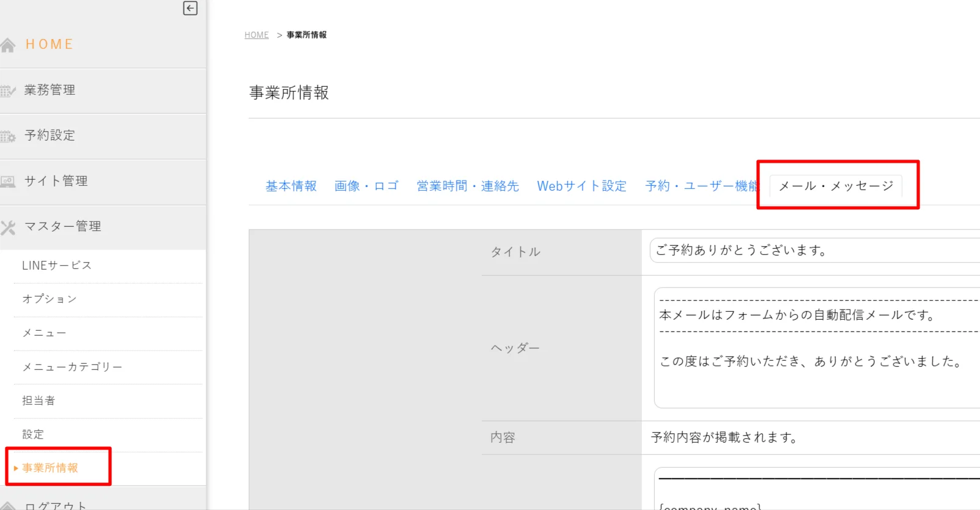Select 事業所情報 in the sidebar
The height and width of the screenshot is (510, 980).
[50, 468]
